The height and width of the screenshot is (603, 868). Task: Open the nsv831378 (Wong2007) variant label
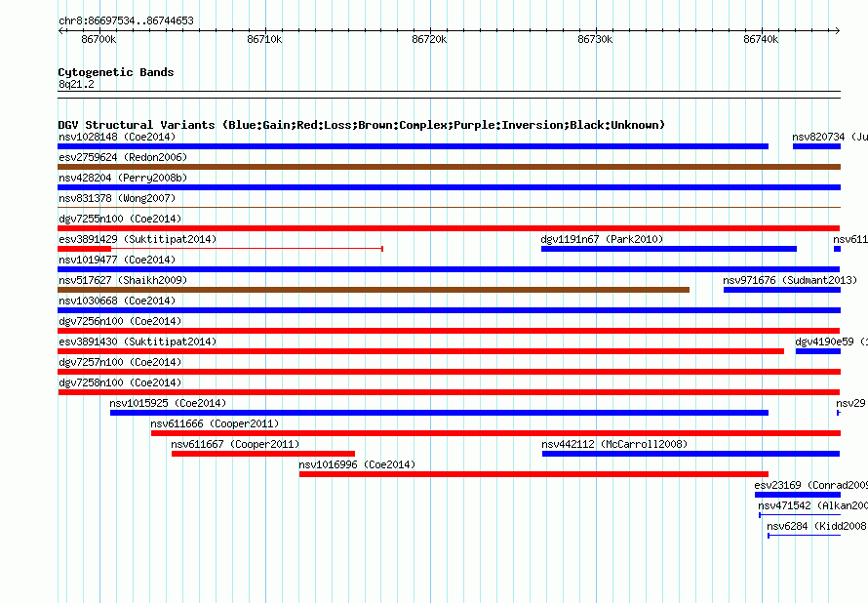pyautogui.click(x=117, y=198)
